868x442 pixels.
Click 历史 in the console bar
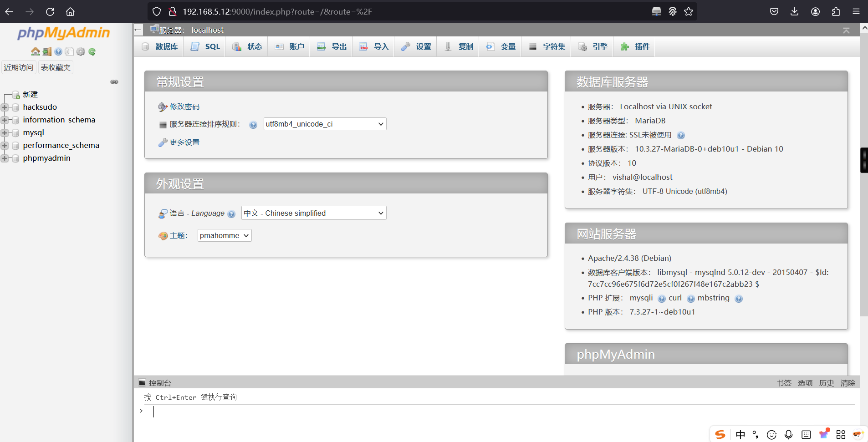pyautogui.click(x=827, y=383)
